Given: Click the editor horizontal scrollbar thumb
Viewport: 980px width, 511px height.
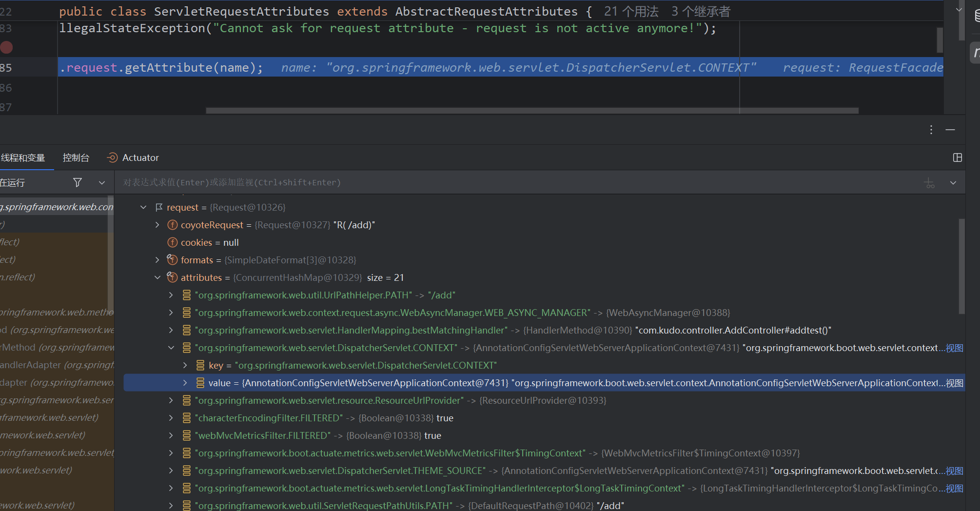Looking at the screenshot, I should click(x=532, y=111).
